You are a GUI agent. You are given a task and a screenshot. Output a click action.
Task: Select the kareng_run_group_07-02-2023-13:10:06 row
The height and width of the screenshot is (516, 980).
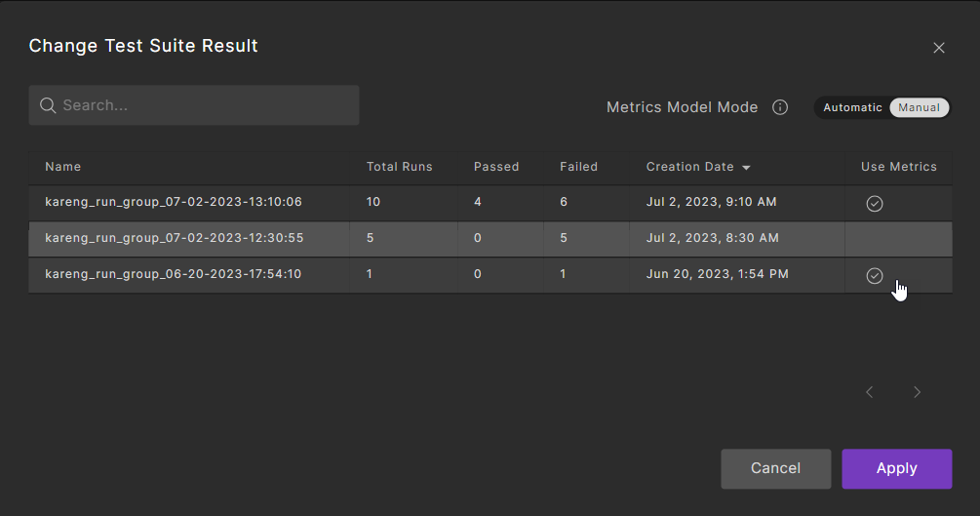point(174,203)
